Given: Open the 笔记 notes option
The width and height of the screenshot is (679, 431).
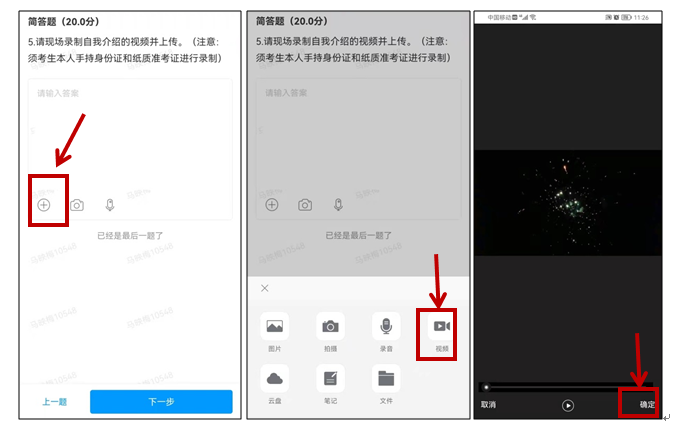Looking at the screenshot, I should tap(330, 379).
